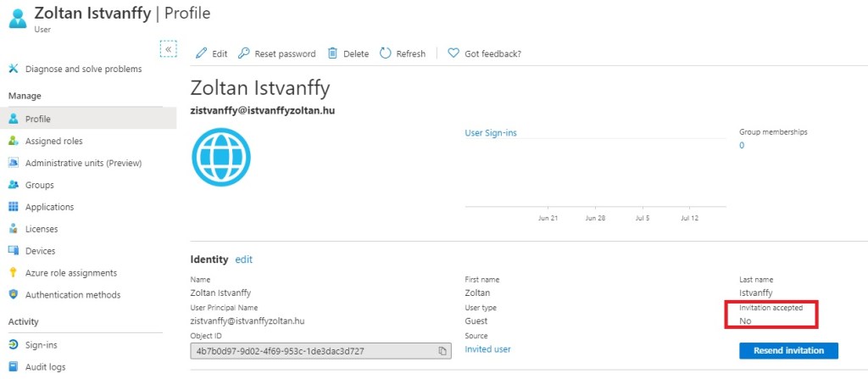Click the Refresh circular arrow icon
868x379 pixels.
386,53
